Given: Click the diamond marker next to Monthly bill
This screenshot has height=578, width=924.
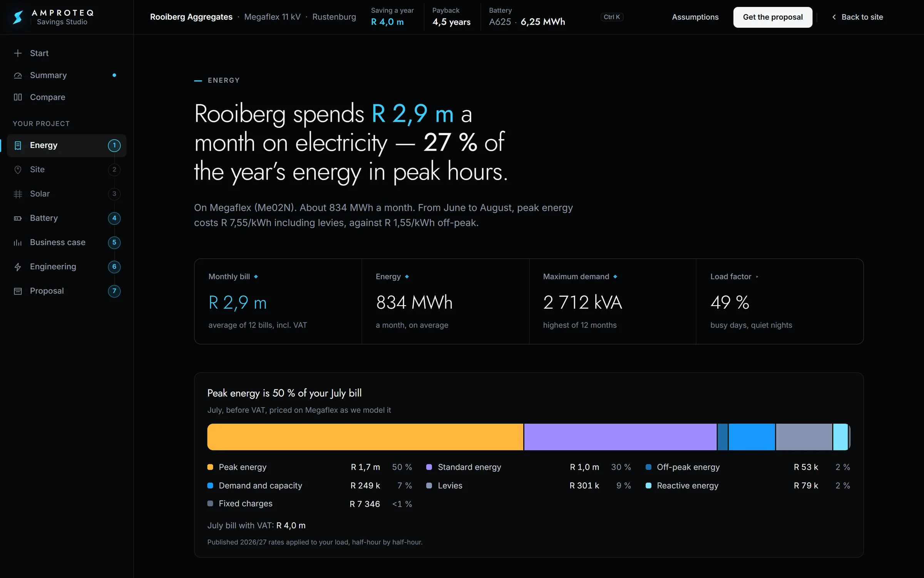Looking at the screenshot, I should pos(256,277).
